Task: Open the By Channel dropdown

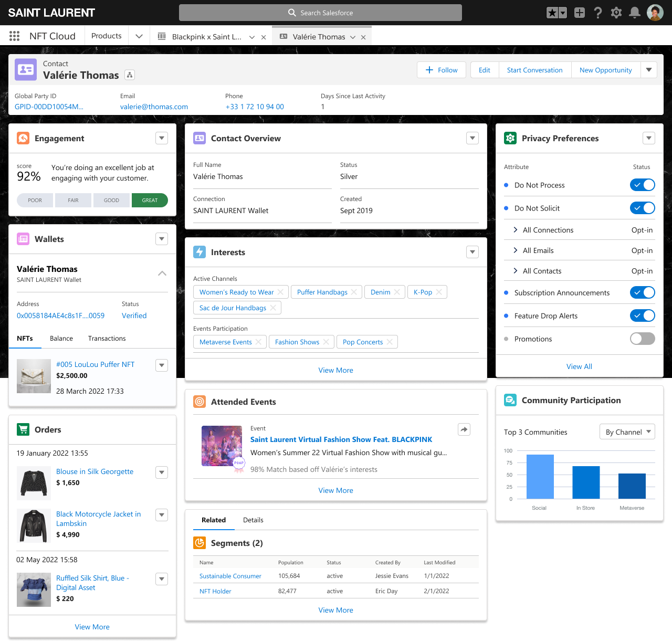Action: 627,431
